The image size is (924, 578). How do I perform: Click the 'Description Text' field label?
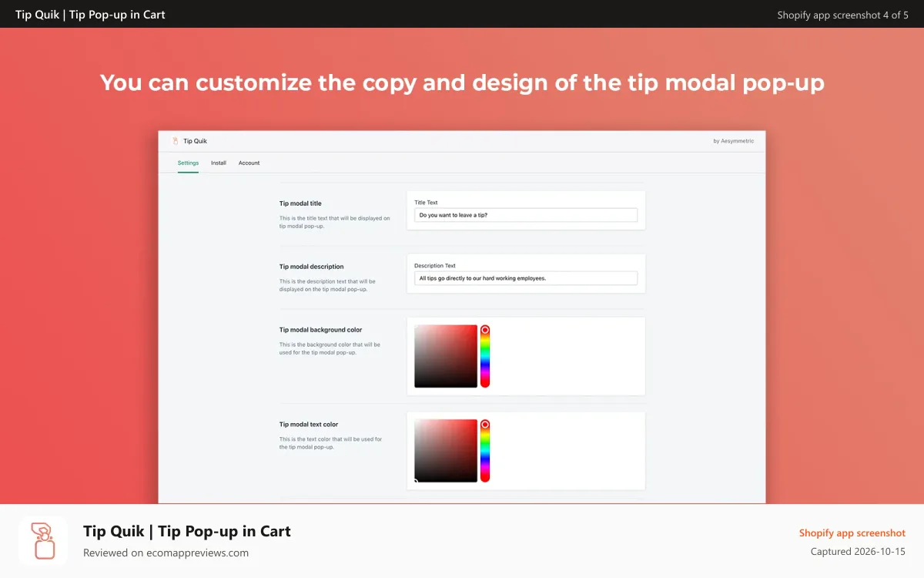[x=435, y=266]
